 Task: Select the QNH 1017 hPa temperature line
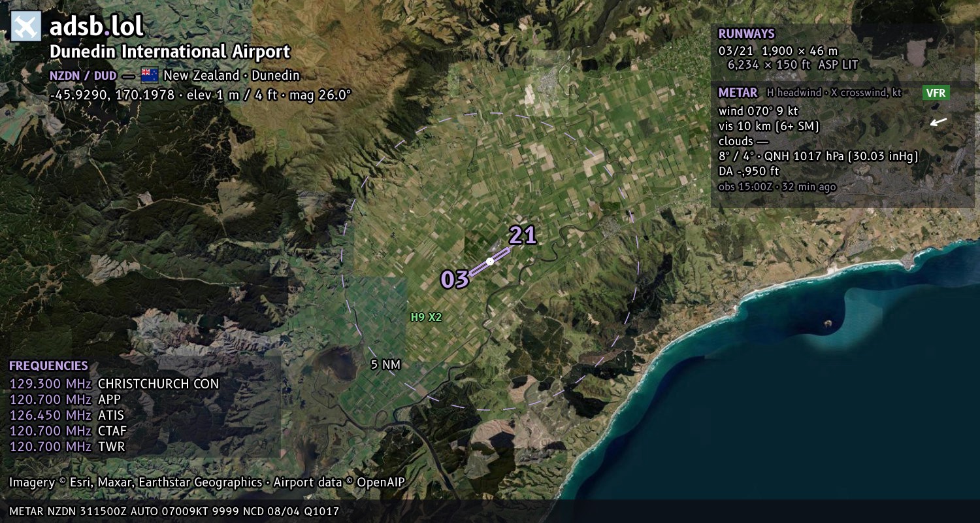[818, 156]
